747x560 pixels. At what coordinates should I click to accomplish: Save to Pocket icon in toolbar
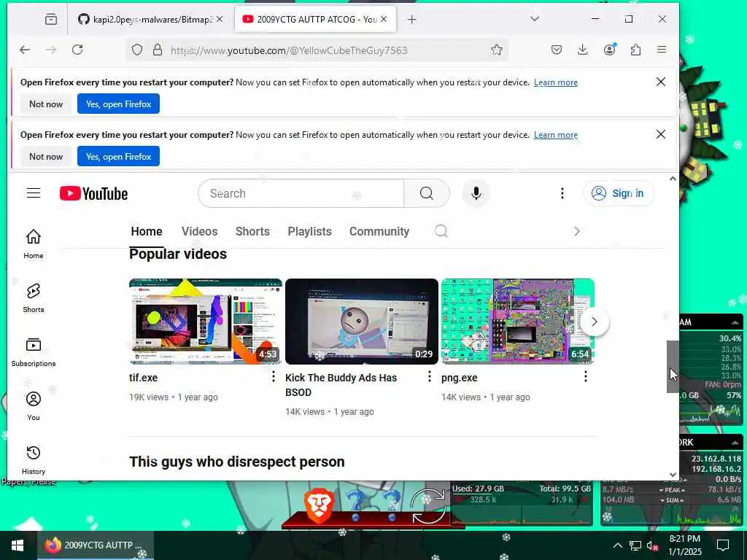[557, 50]
